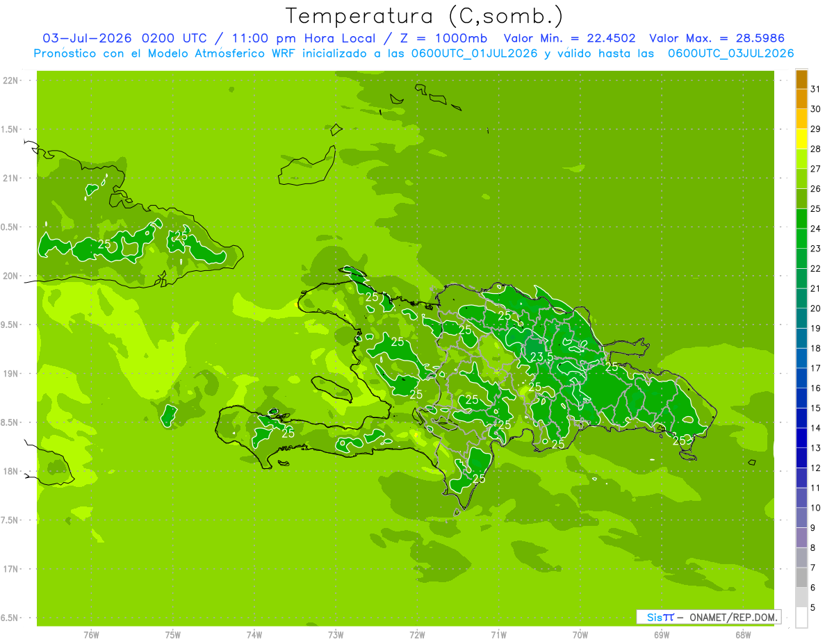Click the "0600UTC_01JUL2026" initialization time

tap(475, 53)
